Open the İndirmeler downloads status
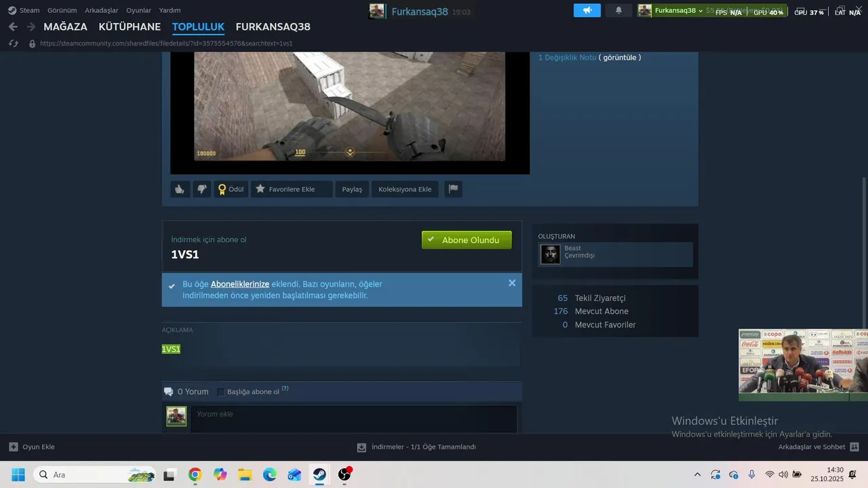The height and width of the screenshot is (488, 868). (416, 447)
